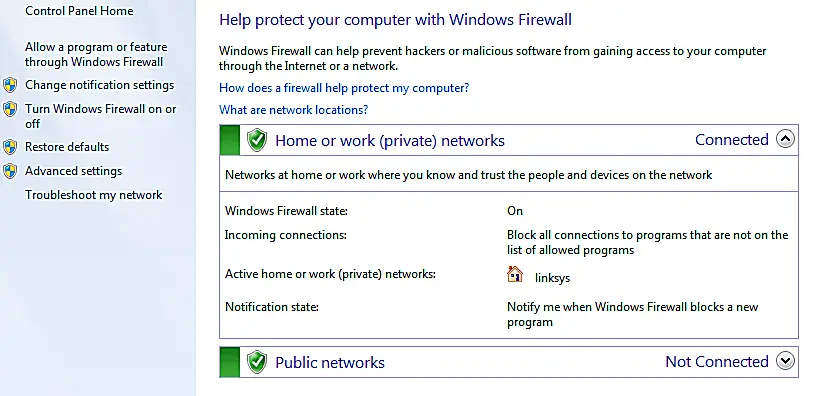Click the shield icon beside Change notification settings
This screenshot has height=396, width=817.
(x=10, y=85)
